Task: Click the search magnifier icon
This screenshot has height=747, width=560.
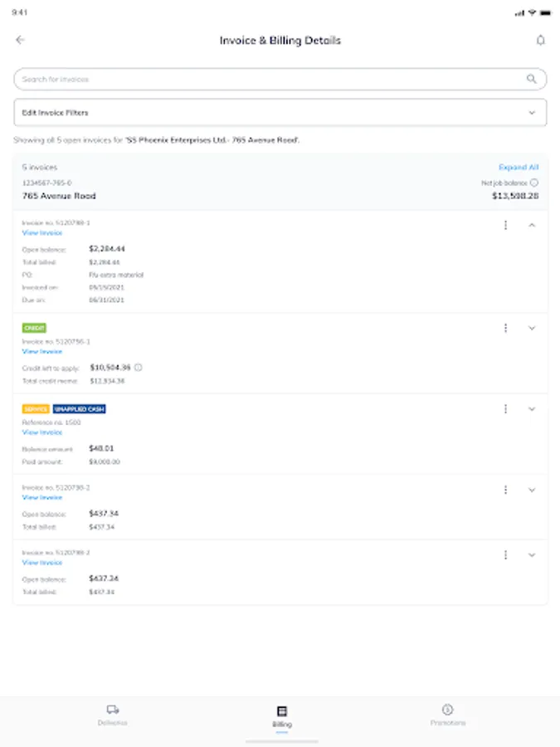Action: pyautogui.click(x=531, y=79)
